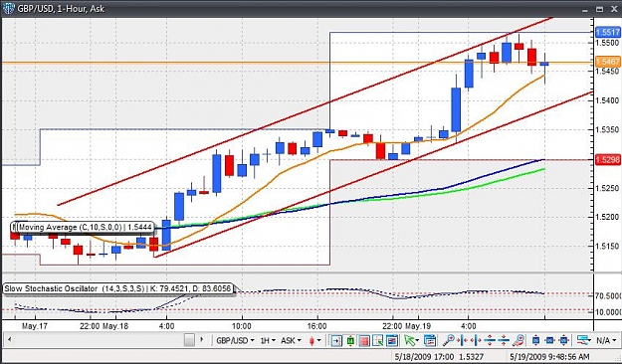Click the horizontal fit chart icon

(549, 340)
